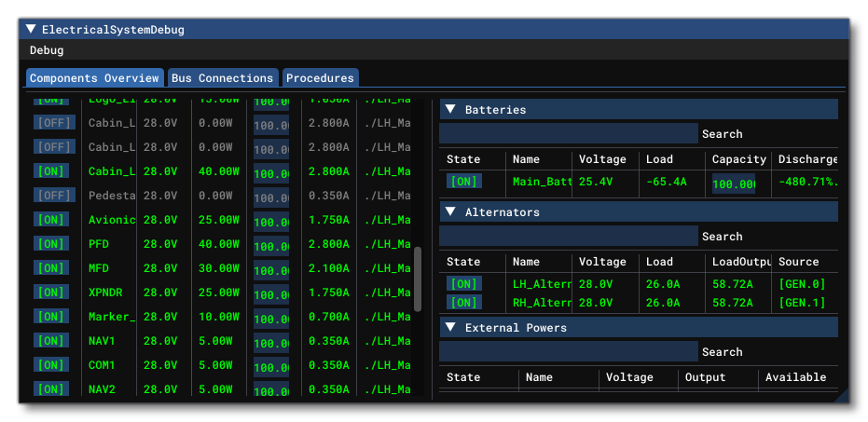
Task: Toggle the PFD component state button
Action: pos(51,244)
